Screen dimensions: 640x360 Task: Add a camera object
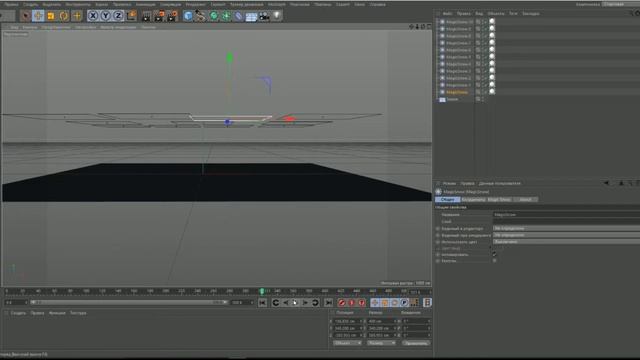264,16
